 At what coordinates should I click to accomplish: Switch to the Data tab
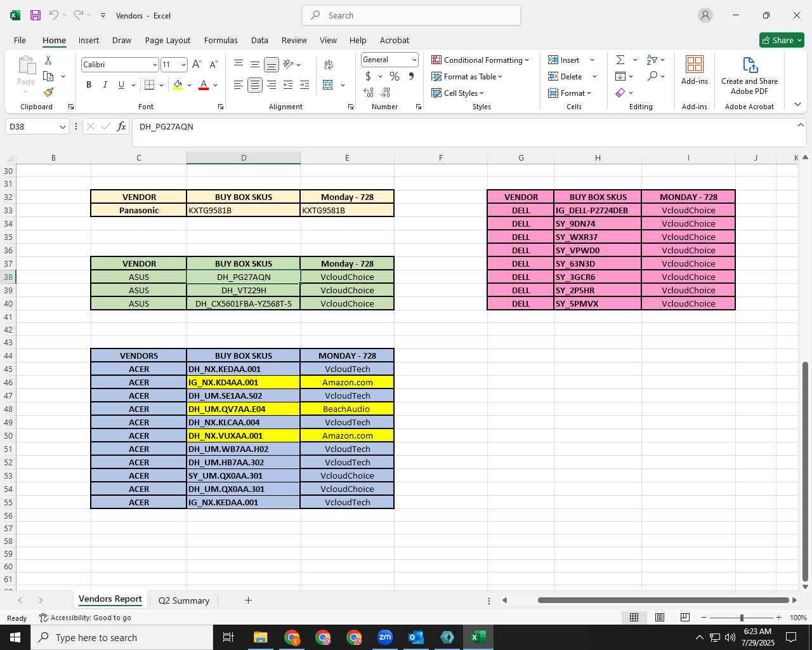[x=259, y=40]
